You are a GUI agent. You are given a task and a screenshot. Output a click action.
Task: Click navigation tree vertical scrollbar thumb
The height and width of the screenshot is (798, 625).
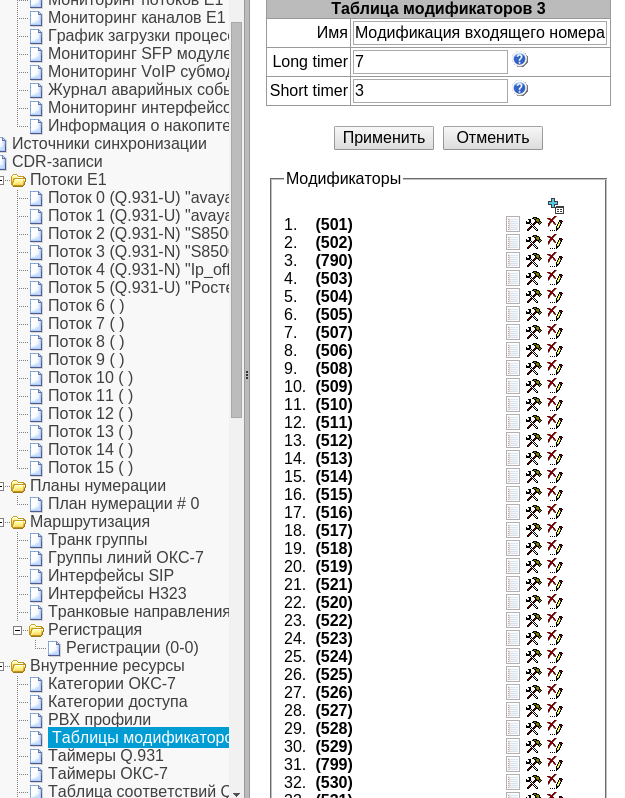(236, 219)
